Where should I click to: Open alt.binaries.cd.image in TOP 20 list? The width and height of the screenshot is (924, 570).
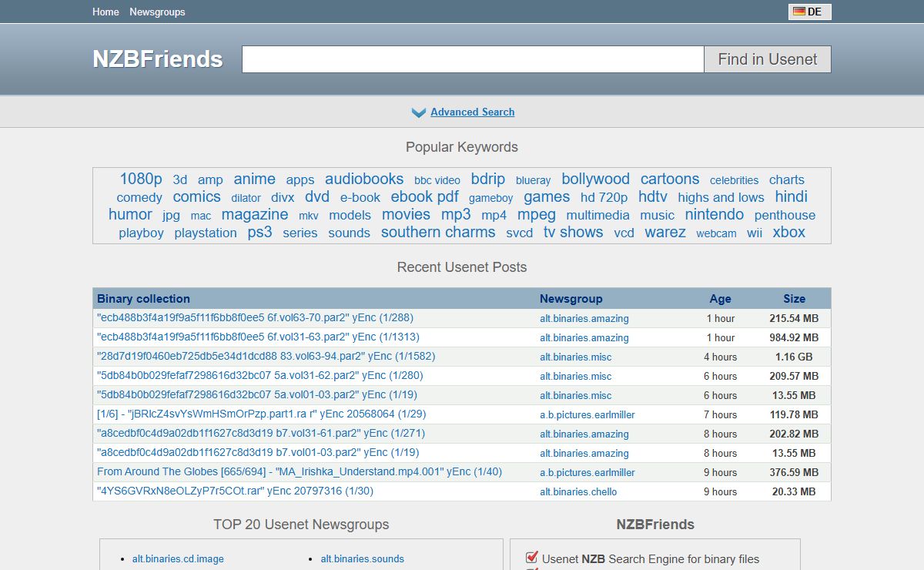click(x=178, y=558)
